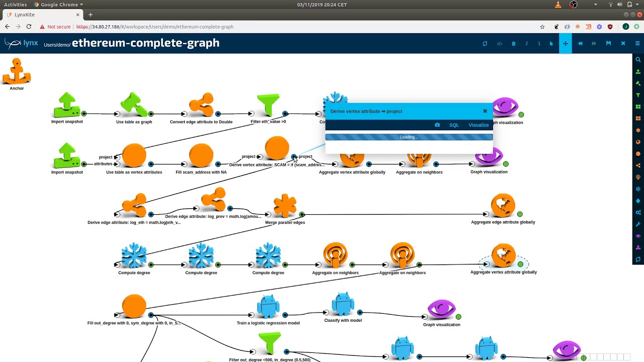Open the search magnifier in right sidebar

coord(638,60)
